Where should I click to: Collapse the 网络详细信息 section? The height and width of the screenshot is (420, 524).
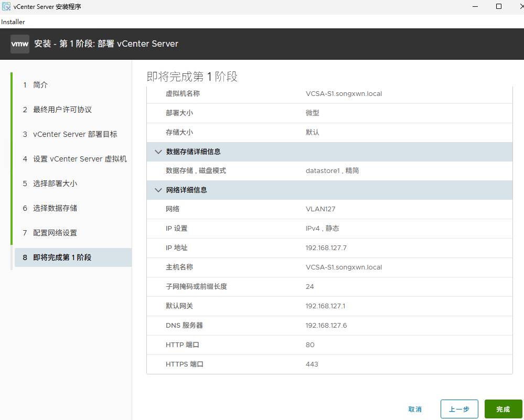158,190
